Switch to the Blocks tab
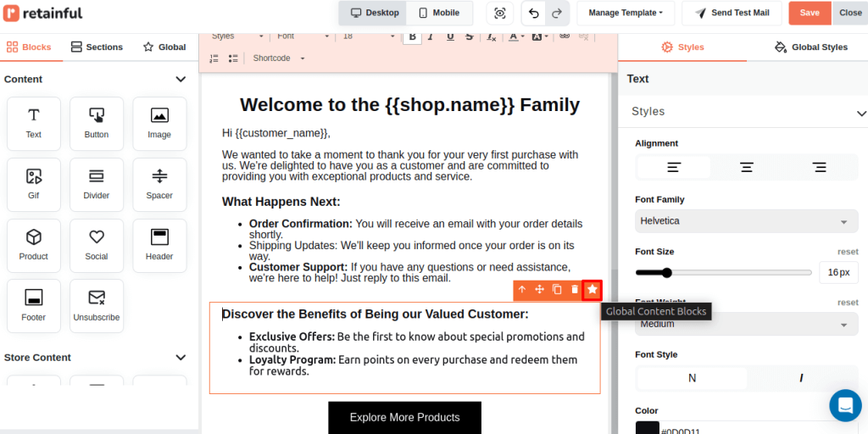 tap(29, 47)
